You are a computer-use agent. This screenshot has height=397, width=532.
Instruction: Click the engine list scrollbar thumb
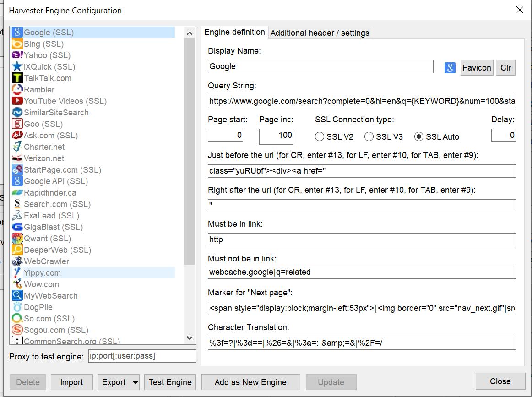click(x=190, y=151)
